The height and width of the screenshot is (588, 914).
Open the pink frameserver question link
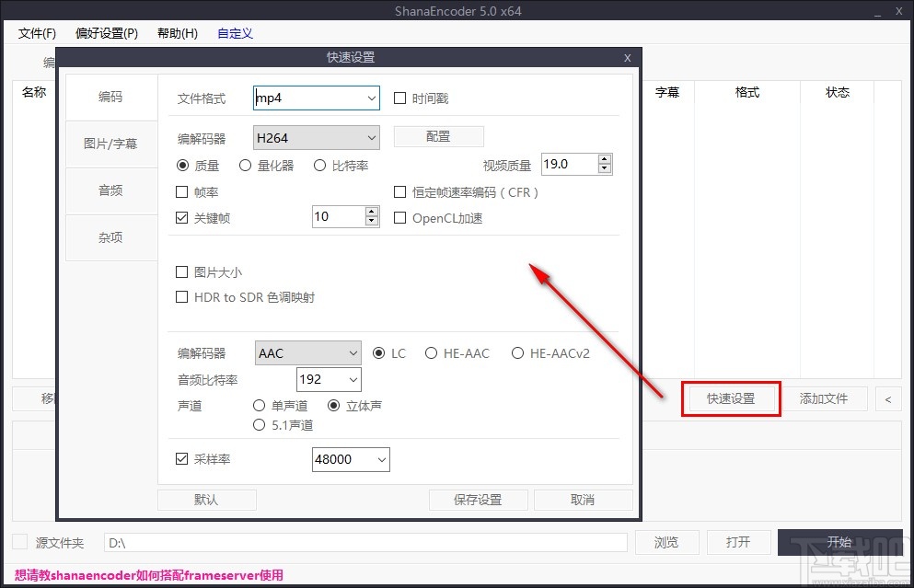point(148,575)
